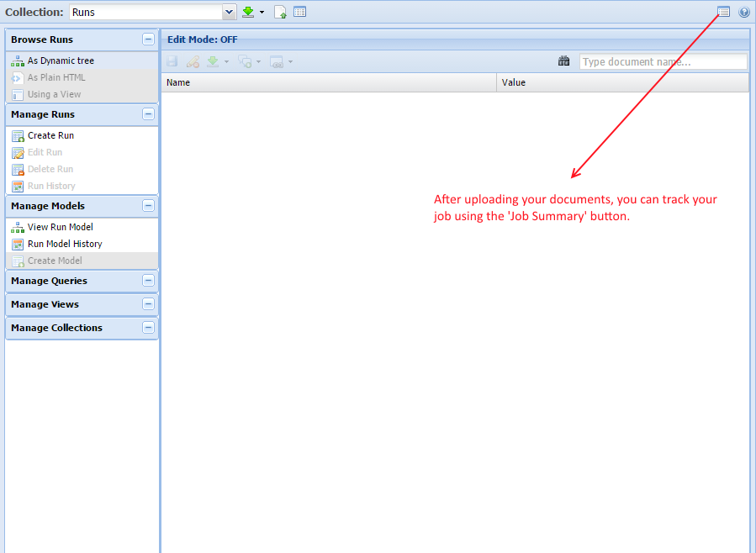Open the Collection combo box dropdown arrow
Viewport: 756px width, 553px height.
[229, 12]
